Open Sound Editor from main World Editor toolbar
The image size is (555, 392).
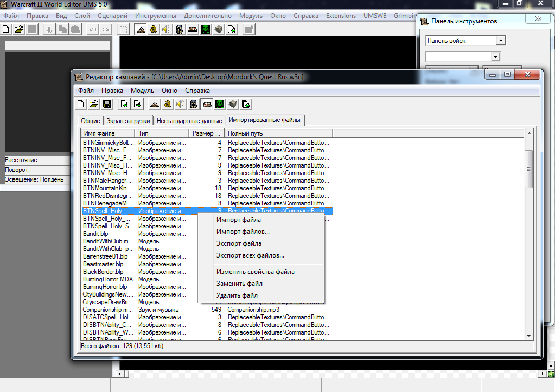166,29
